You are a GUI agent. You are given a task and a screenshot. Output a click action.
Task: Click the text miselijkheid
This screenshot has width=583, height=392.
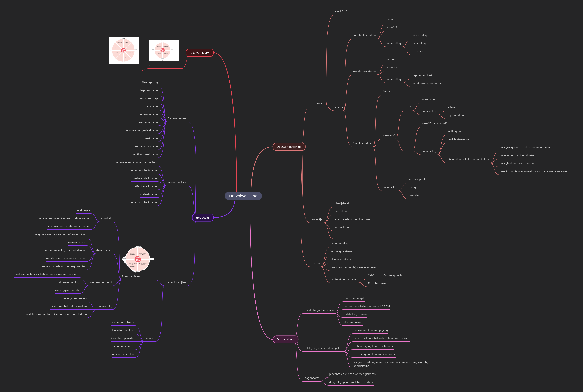pyautogui.click(x=341, y=203)
